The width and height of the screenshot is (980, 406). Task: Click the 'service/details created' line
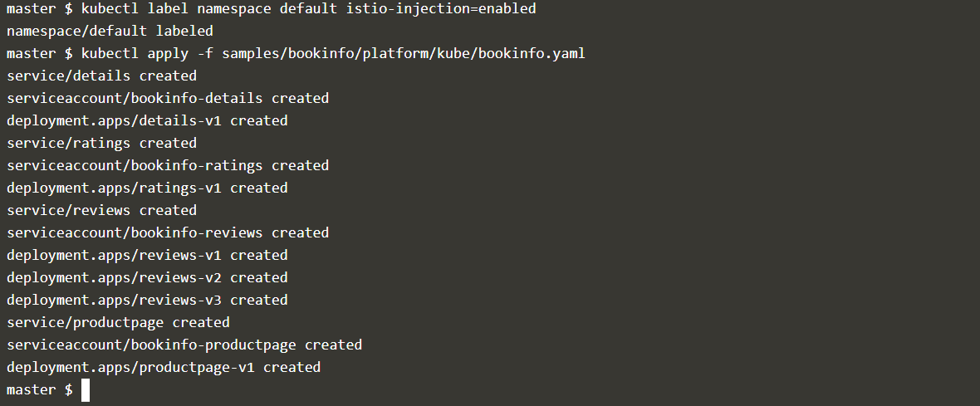[101, 76]
